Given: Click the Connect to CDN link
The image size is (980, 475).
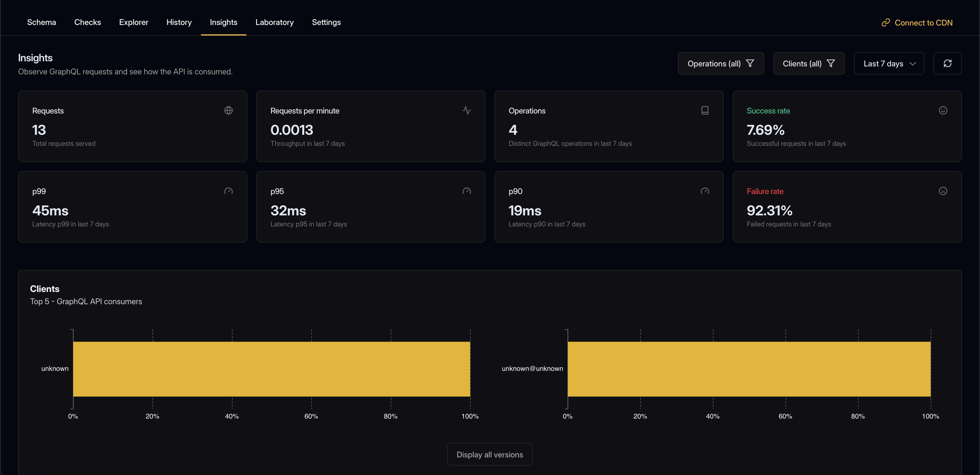Looking at the screenshot, I should (923, 22).
